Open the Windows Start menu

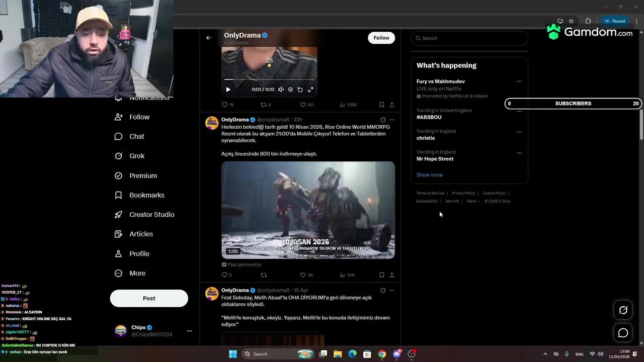tap(233, 354)
